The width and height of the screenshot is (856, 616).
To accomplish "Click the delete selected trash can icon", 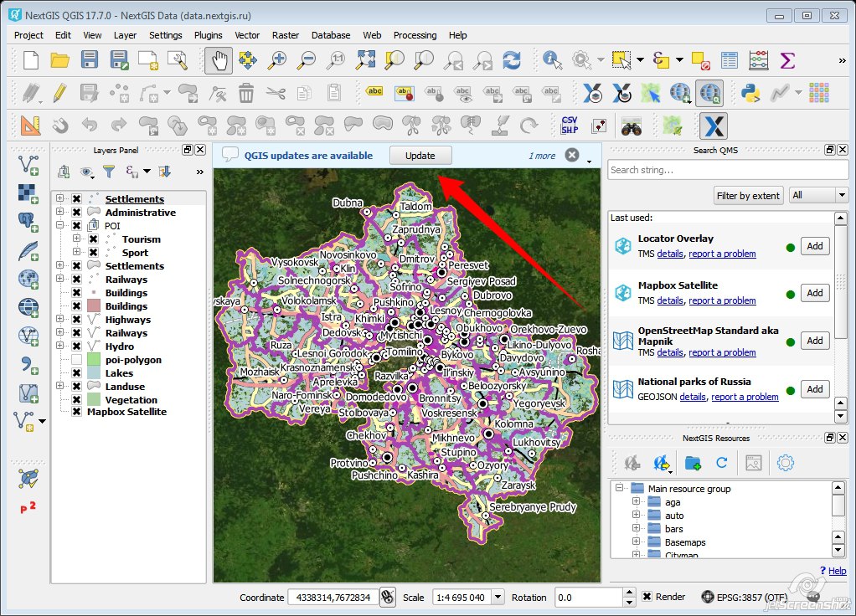I will [246, 93].
